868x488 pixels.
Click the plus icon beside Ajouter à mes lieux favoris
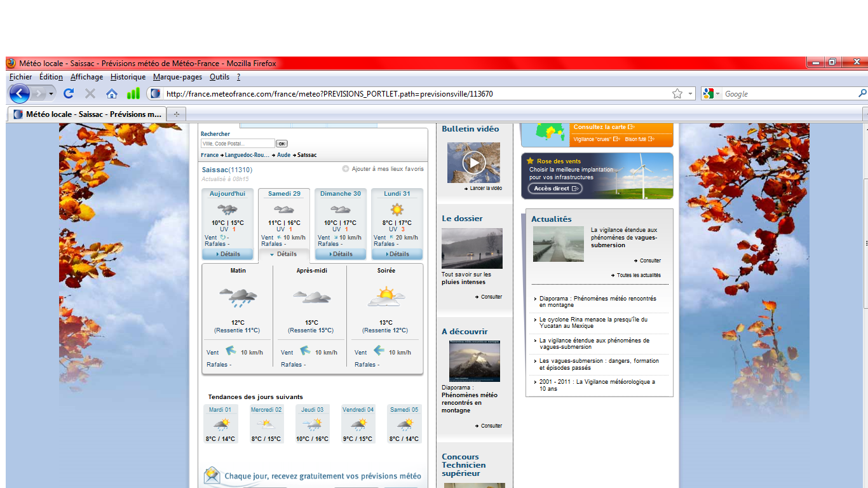pos(346,169)
